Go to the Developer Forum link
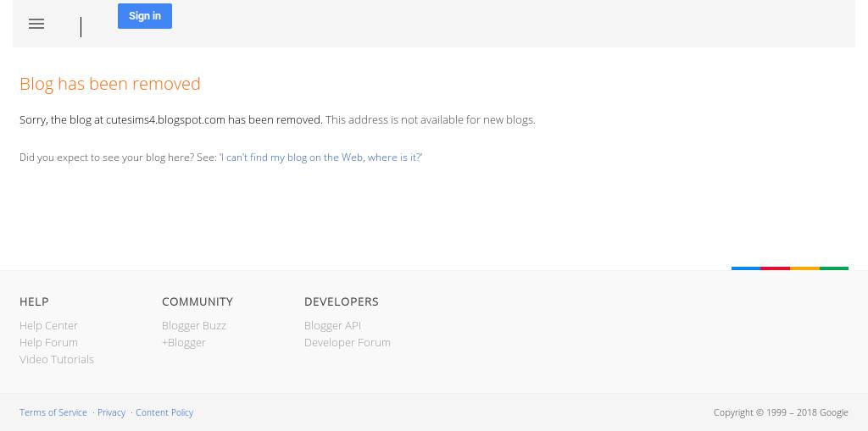 (x=348, y=342)
